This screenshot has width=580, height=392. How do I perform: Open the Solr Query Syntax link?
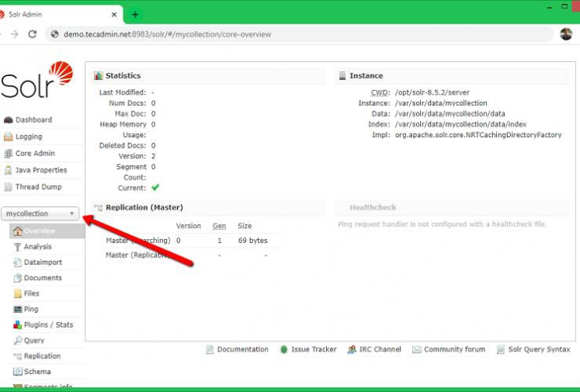539,350
